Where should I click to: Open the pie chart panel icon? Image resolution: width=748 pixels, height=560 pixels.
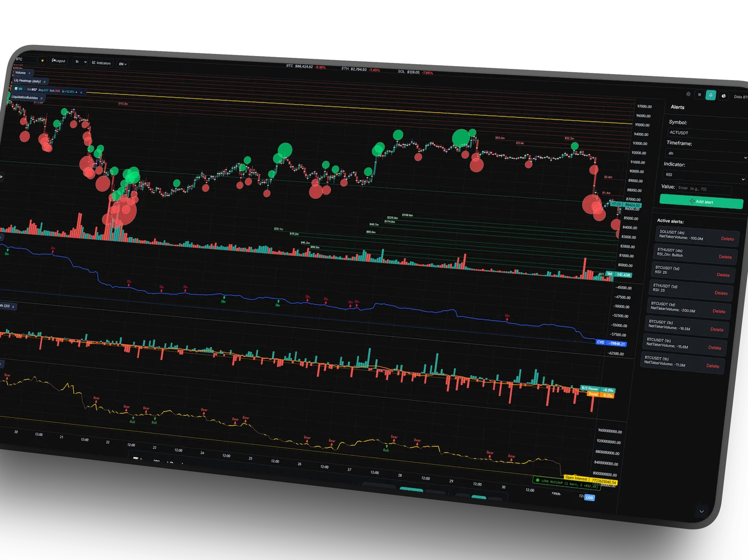click(723, 96)
